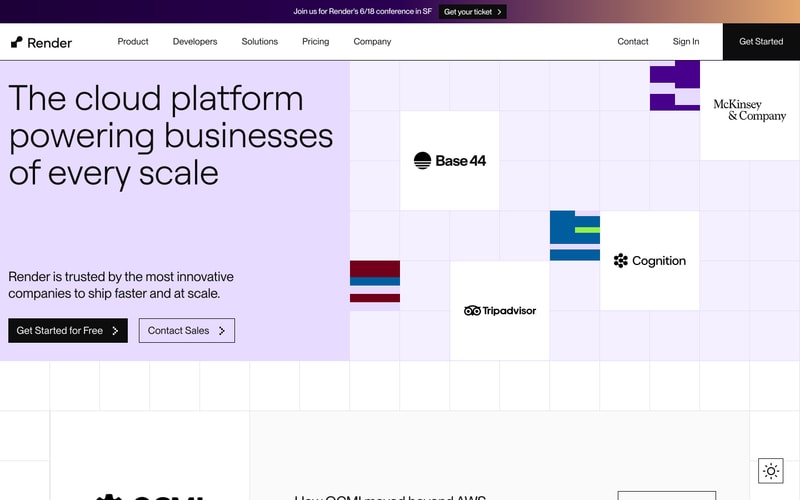Click the Sign In link

pos(686,41)
